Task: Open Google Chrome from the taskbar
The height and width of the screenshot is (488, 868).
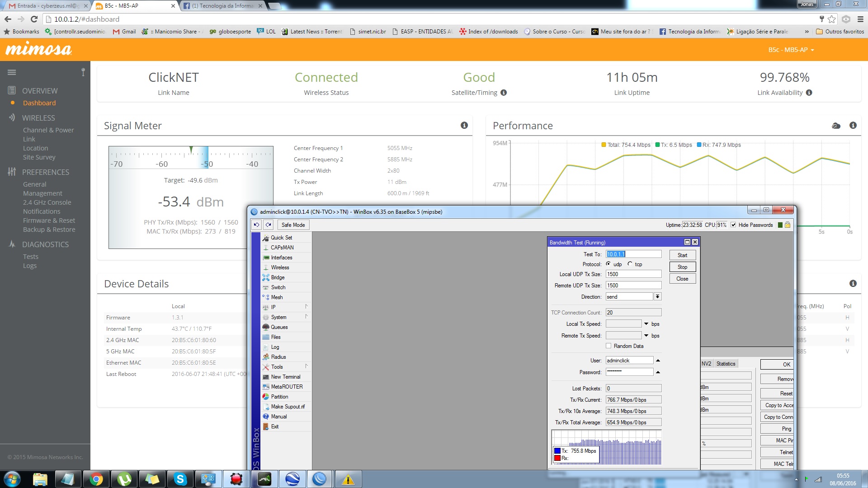Action: click(x=96, y=479)
